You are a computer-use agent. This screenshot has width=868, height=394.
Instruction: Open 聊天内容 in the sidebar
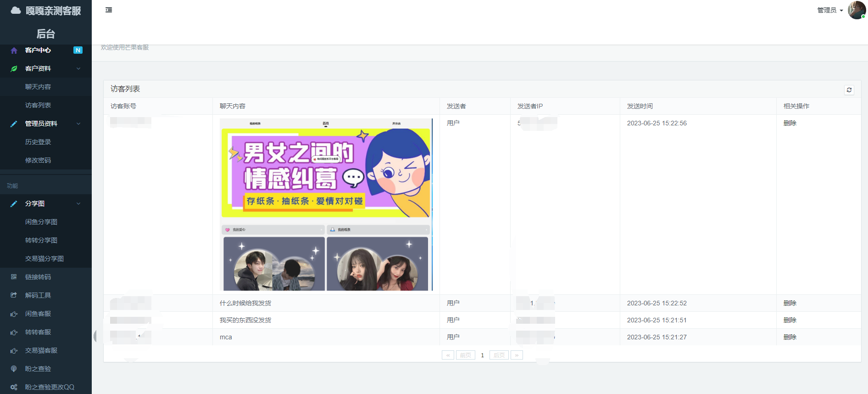tap(38, 87)
